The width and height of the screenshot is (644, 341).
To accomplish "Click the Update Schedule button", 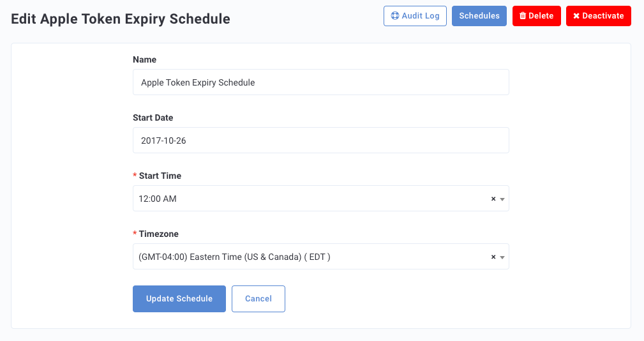I will [179, 299].
